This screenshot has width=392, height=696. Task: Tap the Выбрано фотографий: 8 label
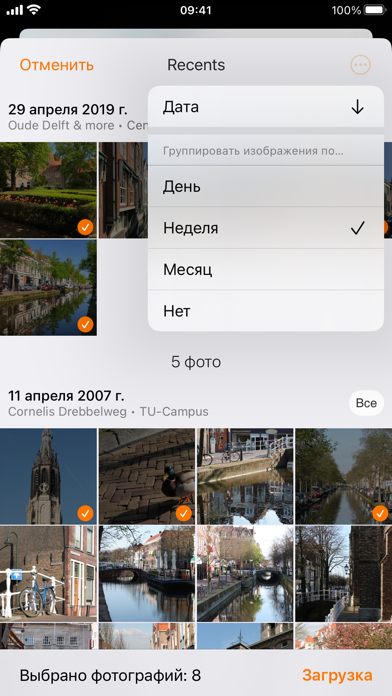tap(110, 676)
